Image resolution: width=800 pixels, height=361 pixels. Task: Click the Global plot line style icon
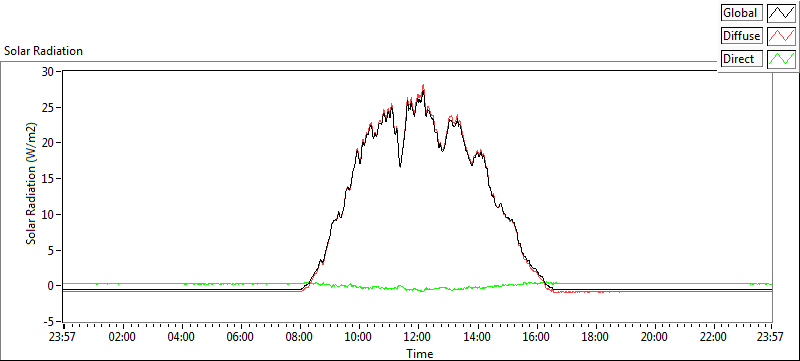pyautogui.click(x=781, y=13)
